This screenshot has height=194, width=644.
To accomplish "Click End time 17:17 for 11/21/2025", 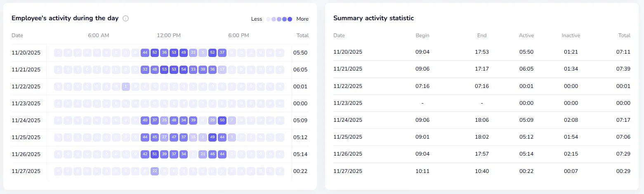I will (x=482, y=69).
